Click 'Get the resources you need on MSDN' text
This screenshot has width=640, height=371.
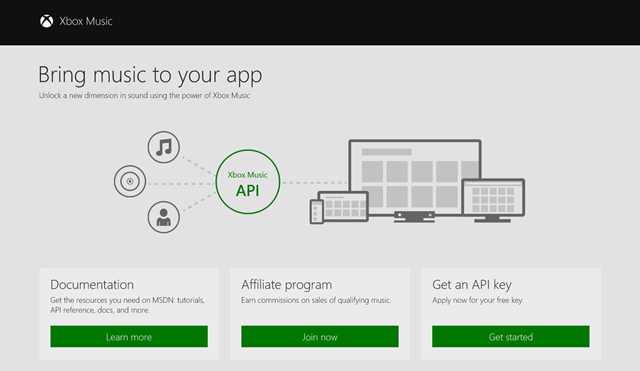coord(127,305)
